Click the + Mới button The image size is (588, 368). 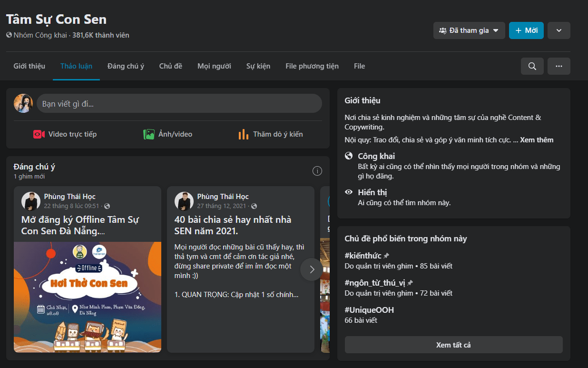pos(526,30)
